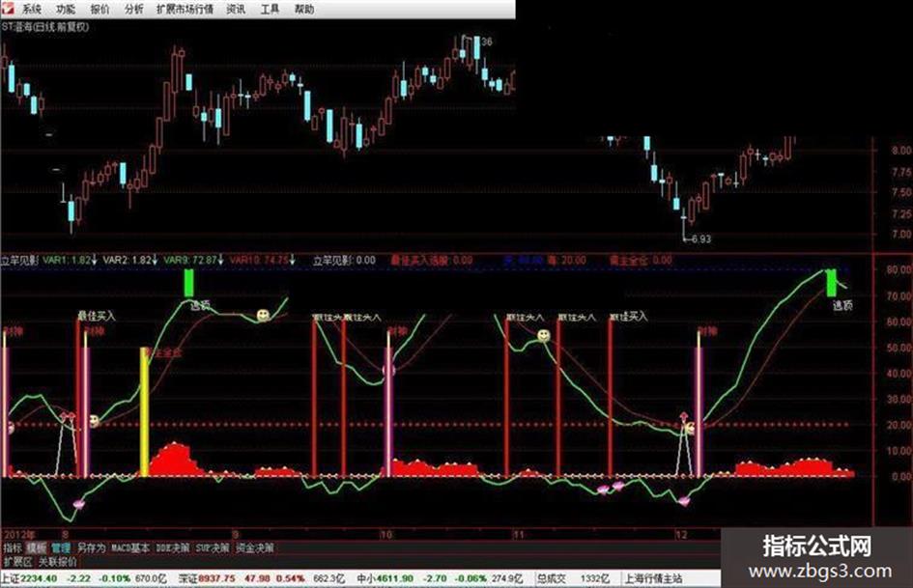The height and width of the screenshot is (588, 913).
Task: Click the 管理 button
Action: (61, 547)
